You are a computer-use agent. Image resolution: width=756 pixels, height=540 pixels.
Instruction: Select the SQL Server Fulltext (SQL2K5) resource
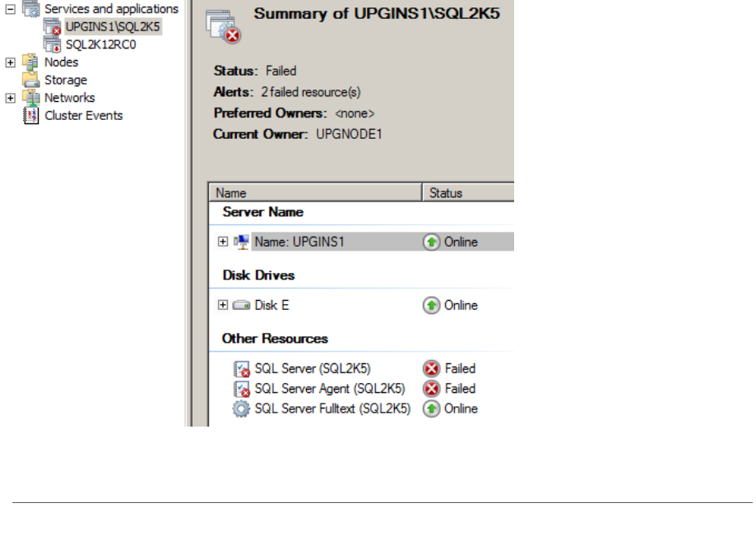click(332, 408)
